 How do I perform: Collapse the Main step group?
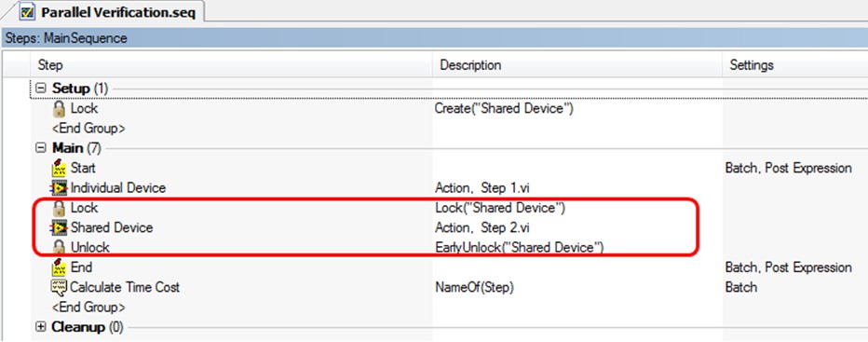tap(40, 148)
